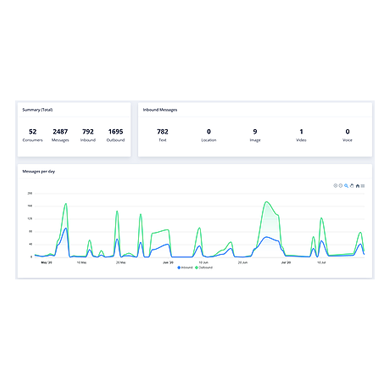
Task: Activate the hand panning tool
Action: [x=352, y=186]
